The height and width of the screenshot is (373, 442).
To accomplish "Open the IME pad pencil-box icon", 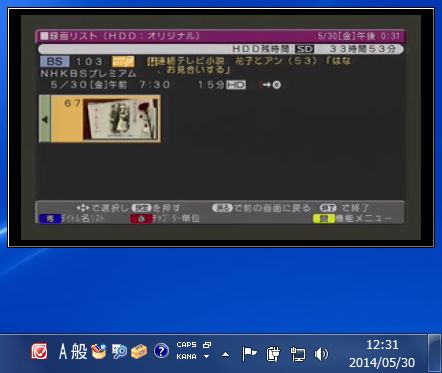I will point(99,352).
